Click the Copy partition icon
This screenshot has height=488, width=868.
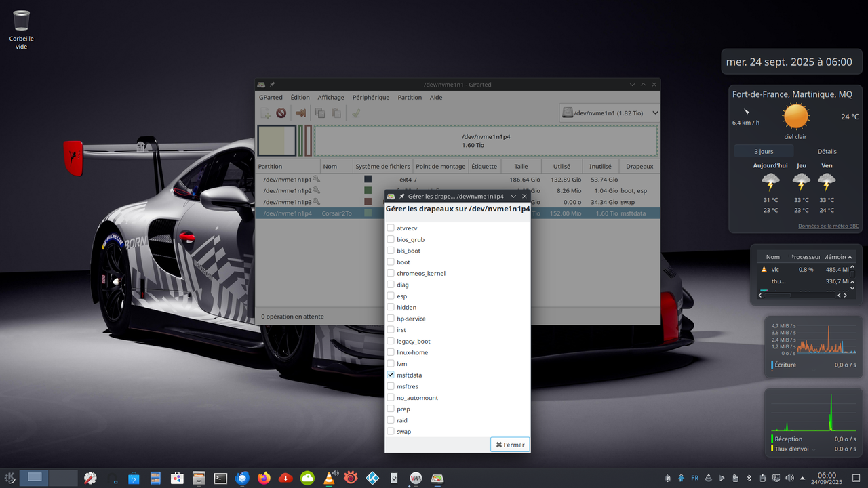[319, 113]
